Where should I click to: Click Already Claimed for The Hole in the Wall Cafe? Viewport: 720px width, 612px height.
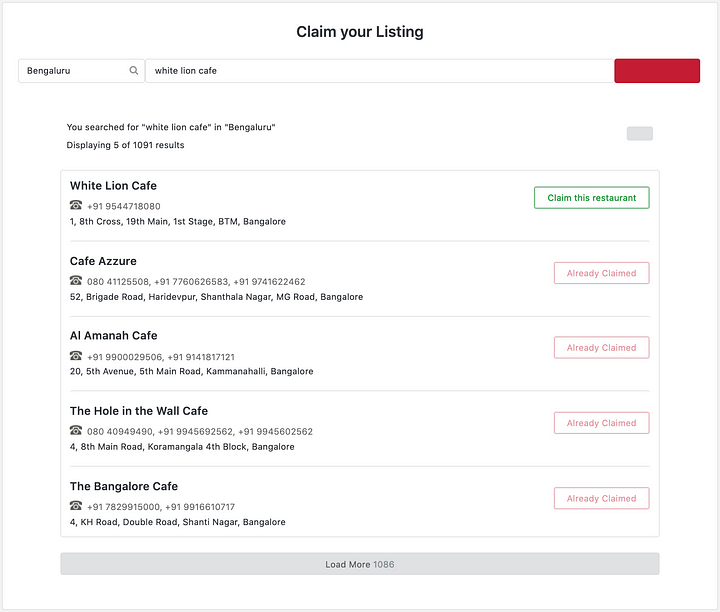[601, 423]
